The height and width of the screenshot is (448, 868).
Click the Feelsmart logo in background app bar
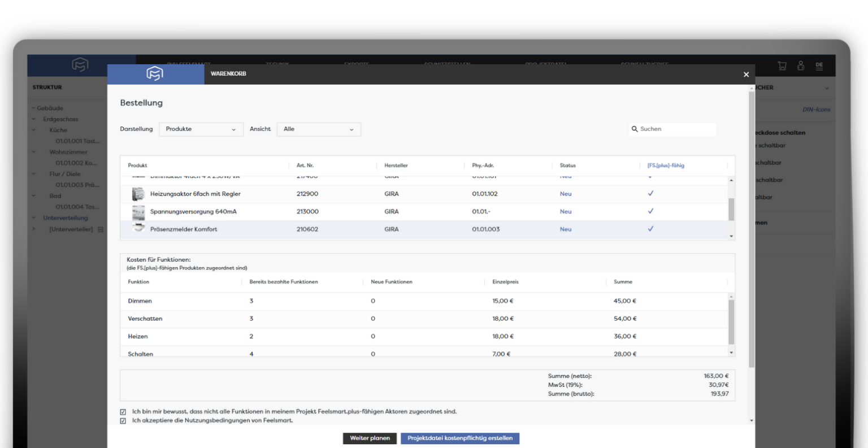point(80,65)
